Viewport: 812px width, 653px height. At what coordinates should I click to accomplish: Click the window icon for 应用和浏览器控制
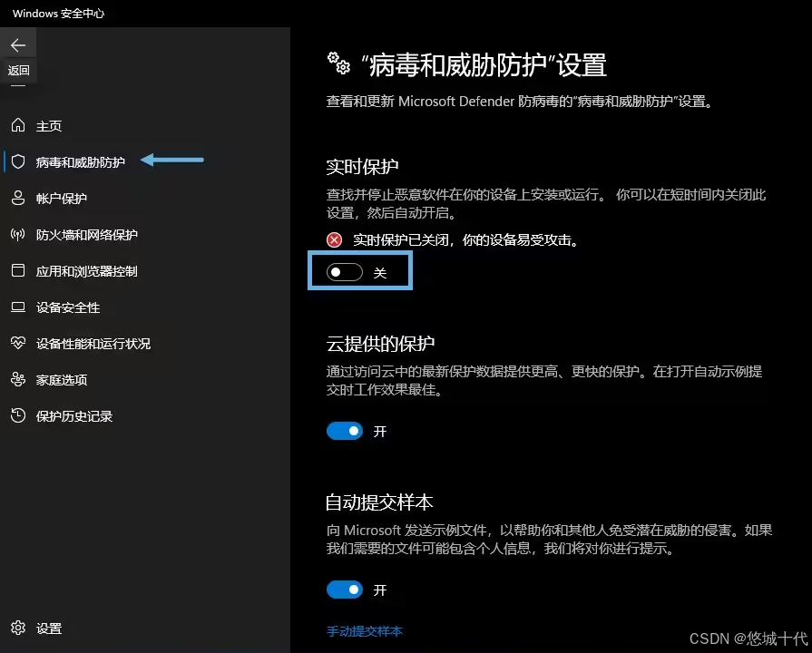point(18,270)
